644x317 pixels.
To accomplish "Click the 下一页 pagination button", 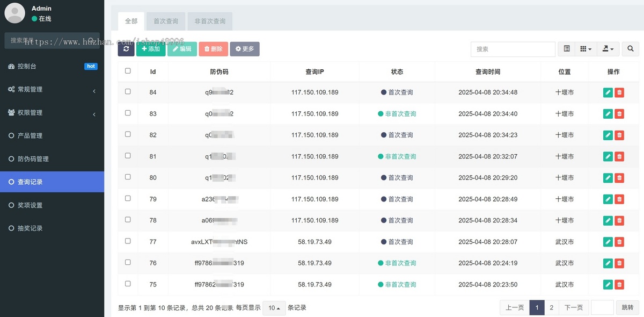I will coord(573,307).
